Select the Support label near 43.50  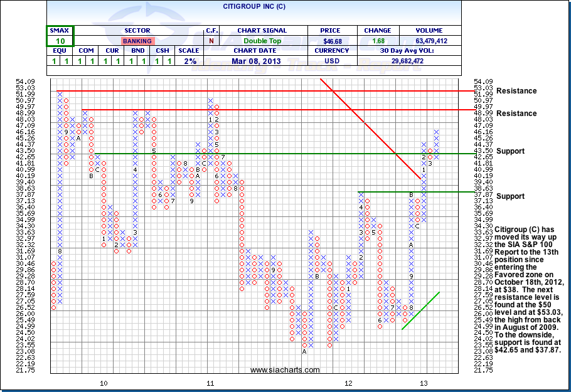tap(510, 152)
